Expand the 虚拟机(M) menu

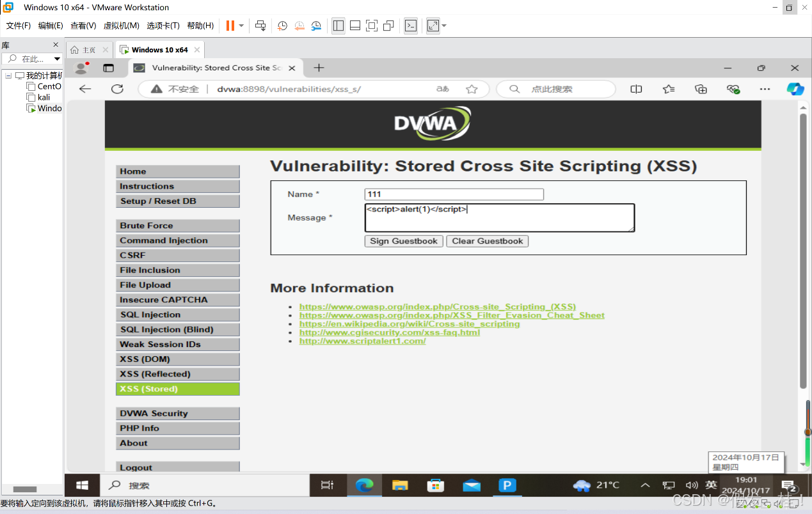tap(120, 26)
